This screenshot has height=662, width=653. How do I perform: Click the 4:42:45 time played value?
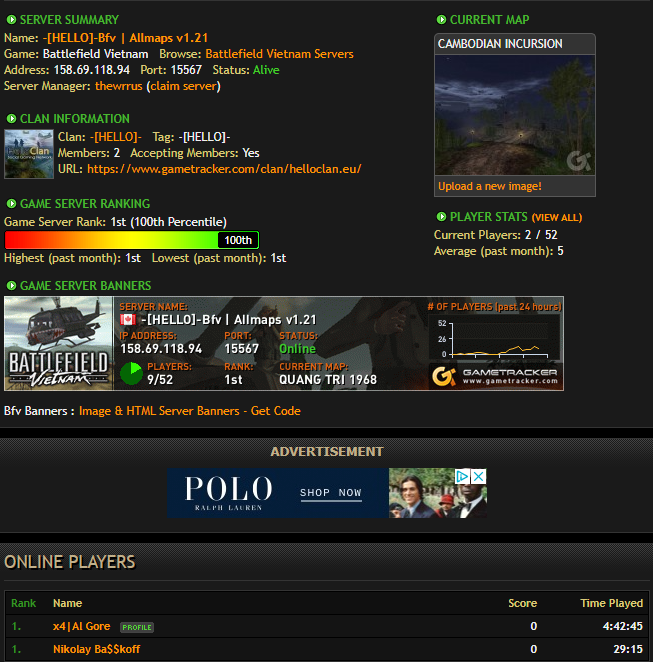(x=623, y=626)
